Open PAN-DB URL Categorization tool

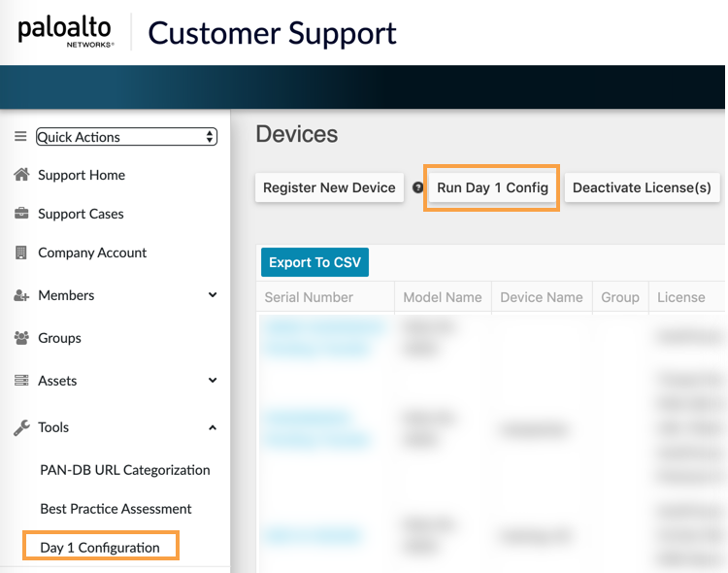tap(124, 470)
